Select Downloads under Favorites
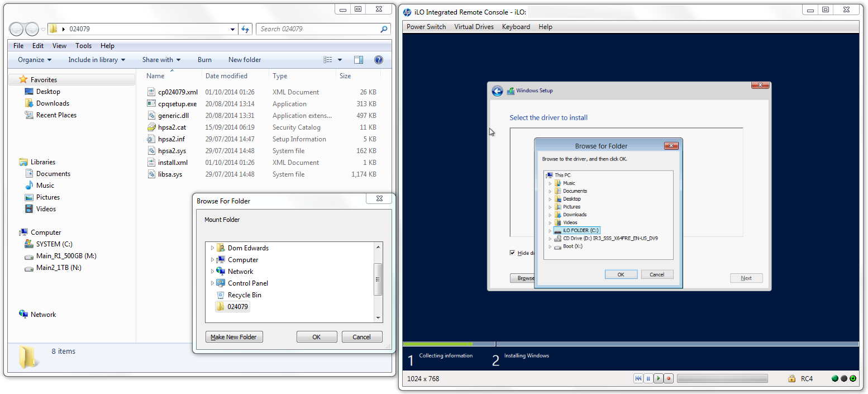This screenshot has height=394, width=868. pos(53,103)
